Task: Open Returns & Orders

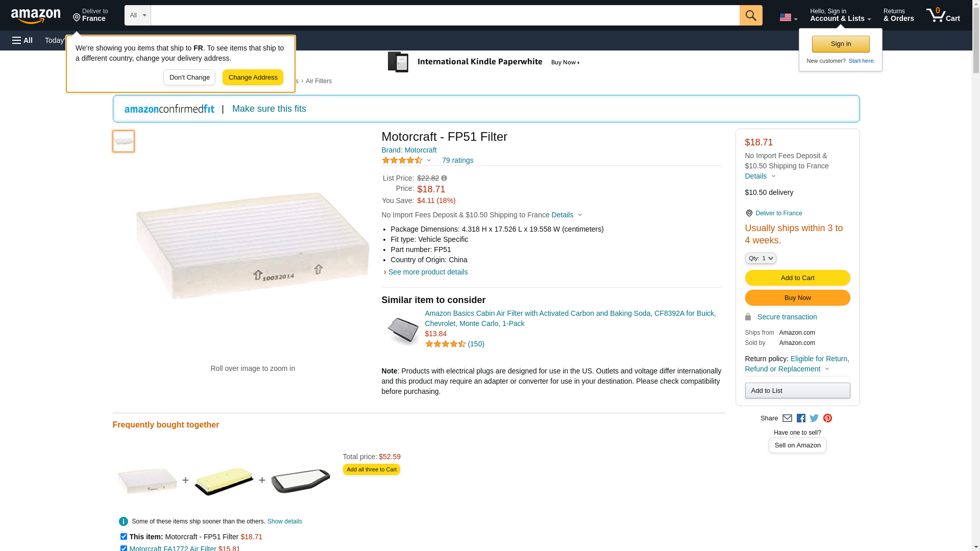Action: [x=898, y=15]
